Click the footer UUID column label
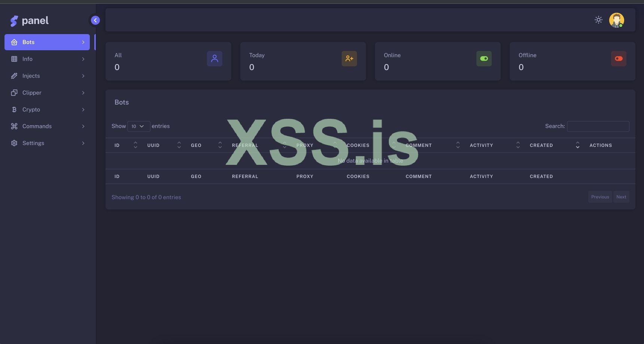 point(153,176)
